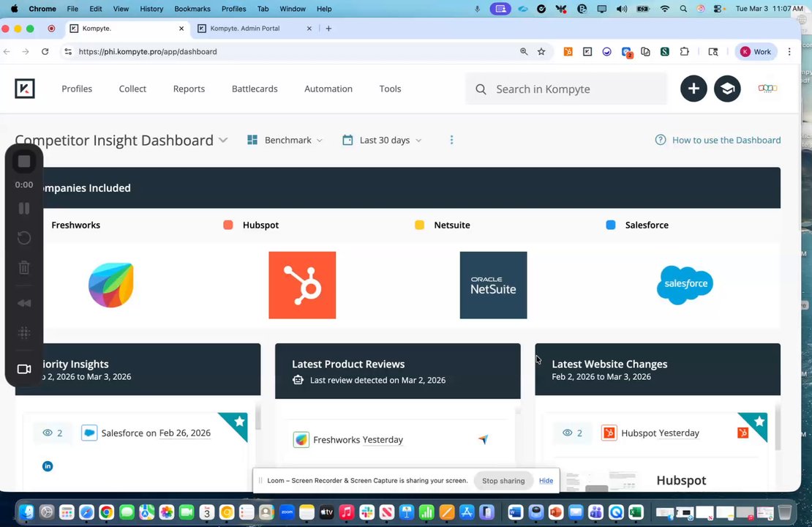
Task: Click the Loom camera icon
Action: point(24,369)
